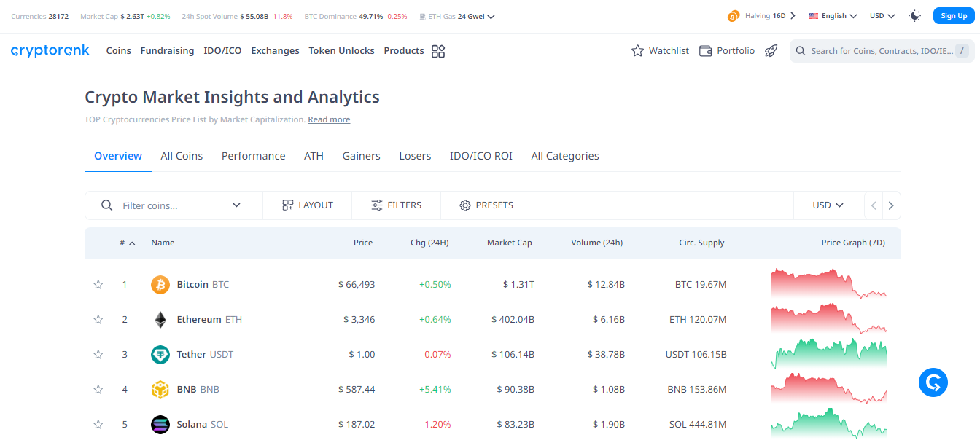The image size is (980, 440).
Task: Add Tether to watchlist with star
Action: pos(98,355)
